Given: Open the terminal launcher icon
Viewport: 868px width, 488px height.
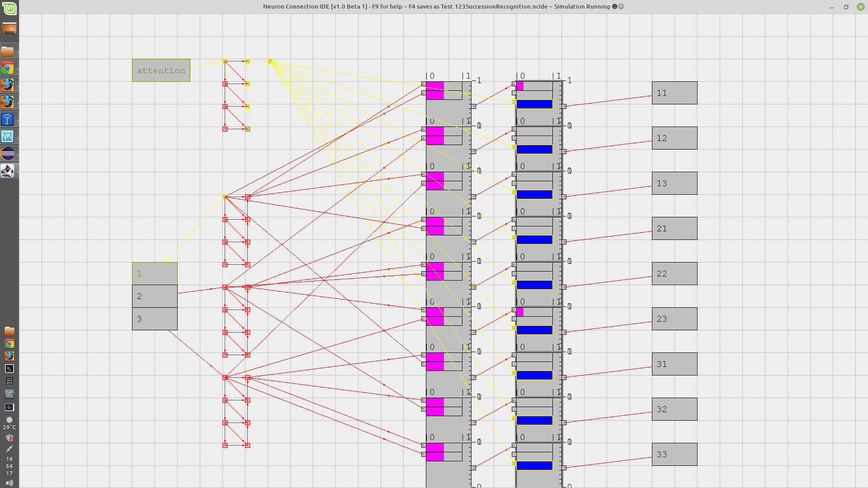Looking at the screenshot, I should point(9,369).
